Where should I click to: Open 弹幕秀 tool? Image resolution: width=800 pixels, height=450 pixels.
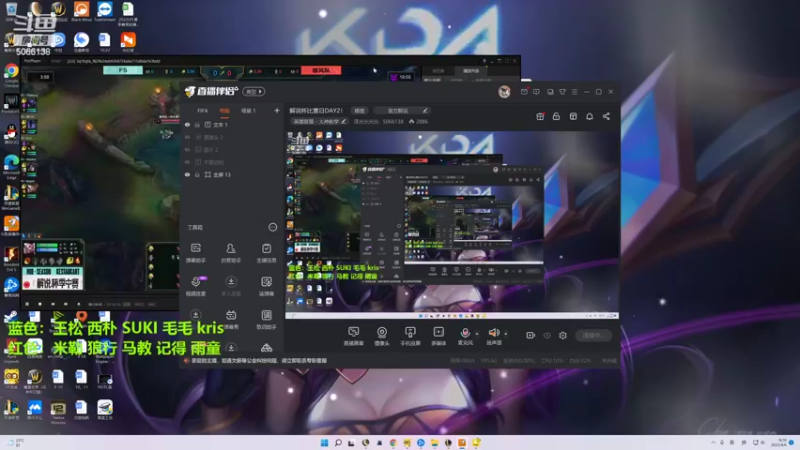pyautogui.click(x=231, y=319)
